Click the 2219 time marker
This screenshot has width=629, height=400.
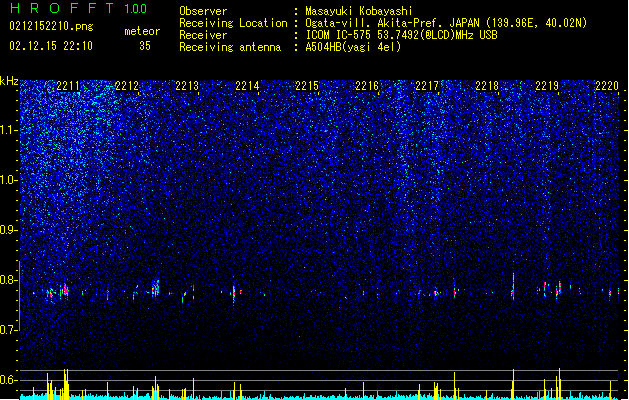coord(547,86)
